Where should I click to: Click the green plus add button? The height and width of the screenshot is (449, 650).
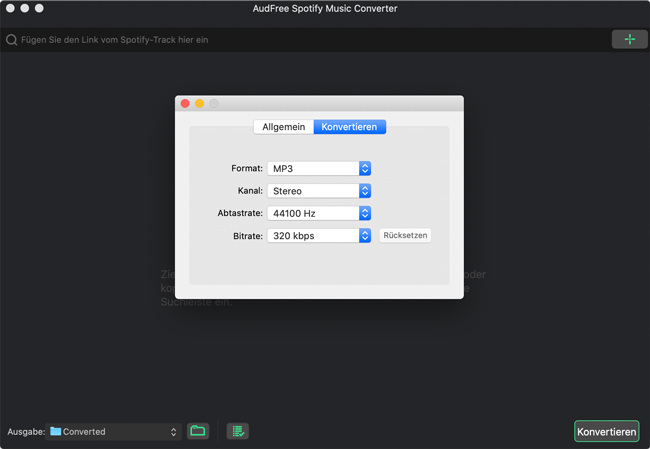point(629,39)
